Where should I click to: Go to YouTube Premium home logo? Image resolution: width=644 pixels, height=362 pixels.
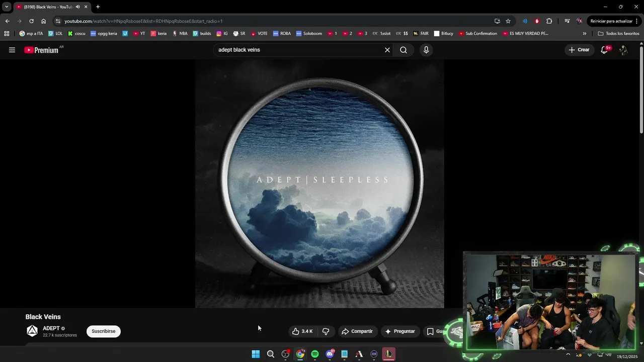pyautogui.click(x=41, y=50)
